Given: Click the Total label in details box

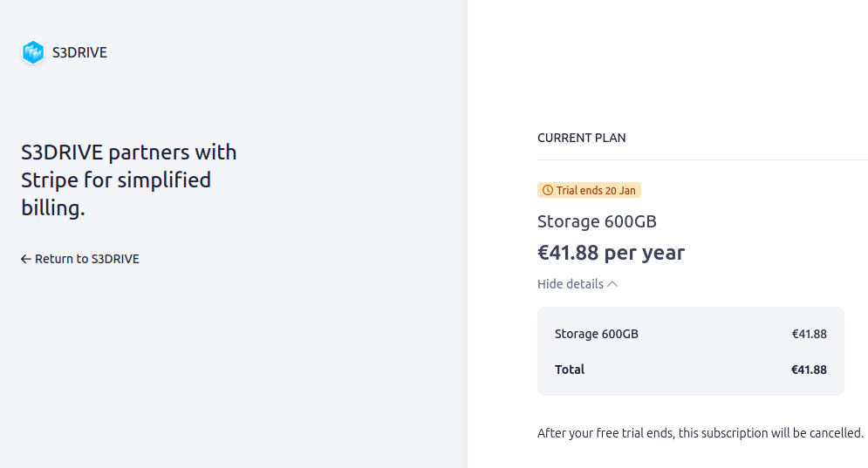Looking at the screenshot, I should point(570,370).
